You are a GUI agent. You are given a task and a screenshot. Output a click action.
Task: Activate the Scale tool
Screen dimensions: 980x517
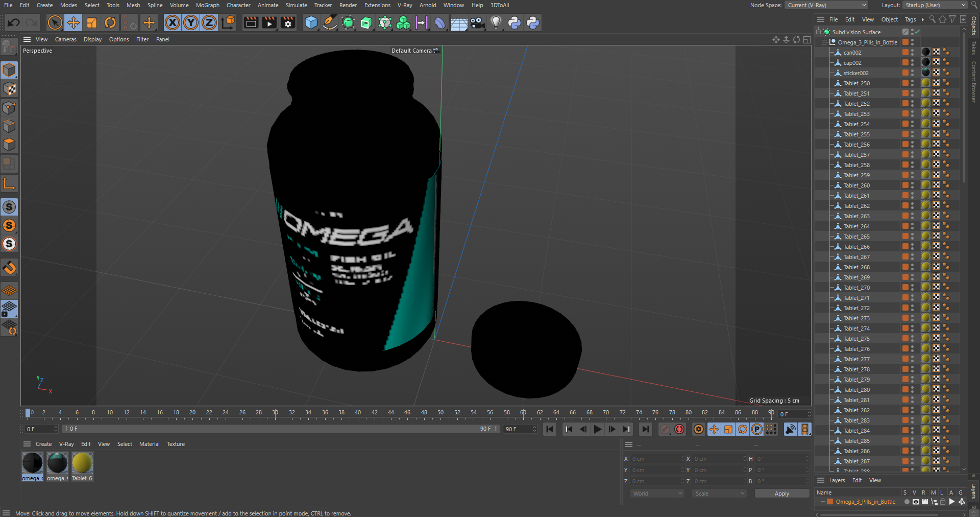click(x=92, y=22)
